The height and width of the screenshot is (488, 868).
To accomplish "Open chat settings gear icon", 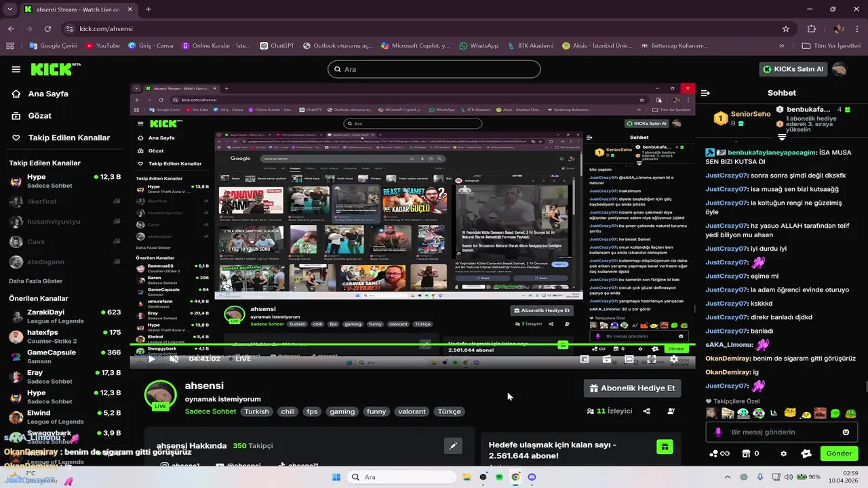I will click(784, 453).
